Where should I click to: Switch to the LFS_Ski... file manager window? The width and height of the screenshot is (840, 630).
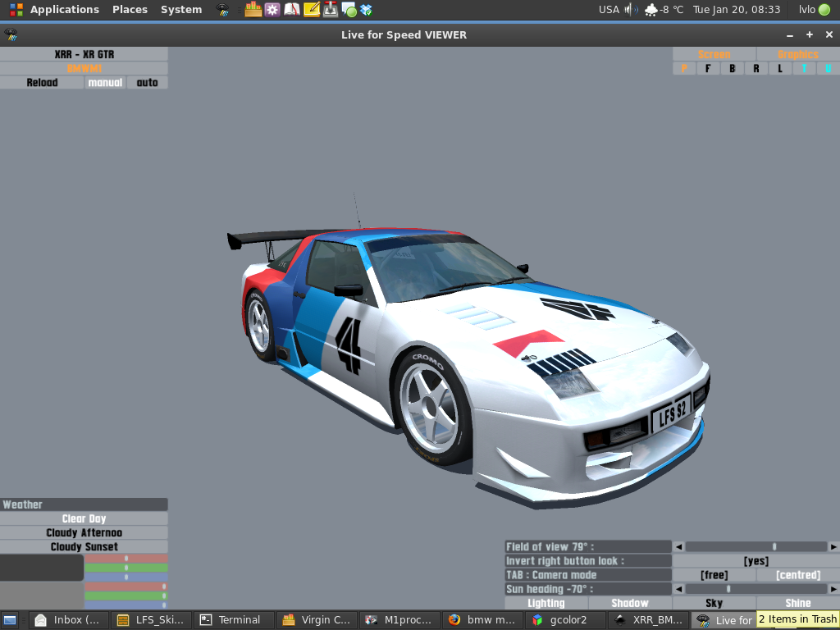(151, 620)
